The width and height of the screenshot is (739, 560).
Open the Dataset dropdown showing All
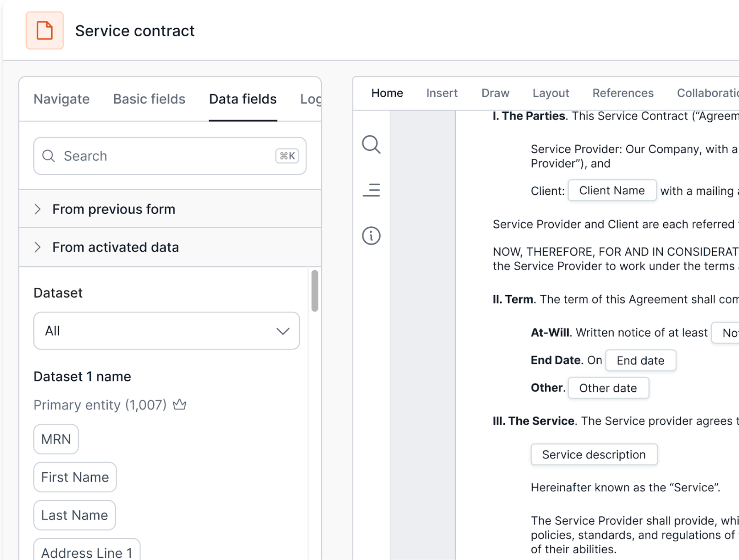point(167,331)
